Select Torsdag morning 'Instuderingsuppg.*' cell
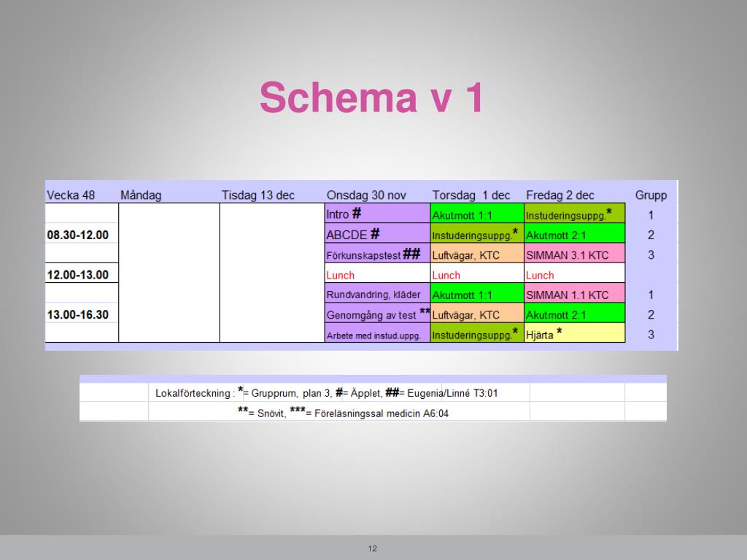Viewport: 747px width, 560px height. pyautogui.click(x=477, y=234)
